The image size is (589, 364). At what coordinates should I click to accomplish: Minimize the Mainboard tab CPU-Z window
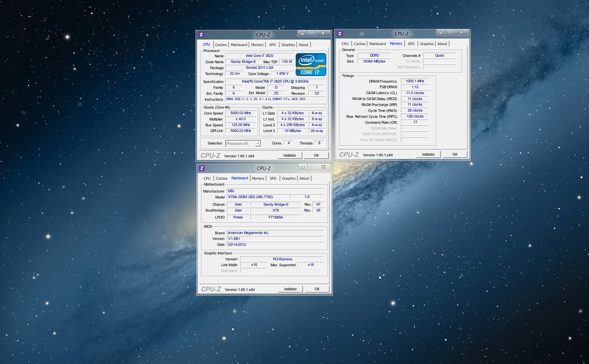click(x=303, y=167)
